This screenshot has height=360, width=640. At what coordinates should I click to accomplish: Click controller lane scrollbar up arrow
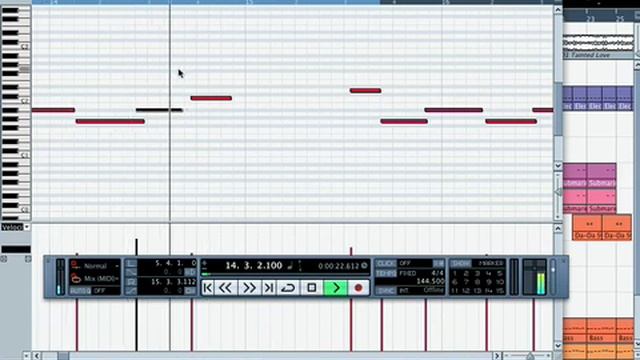click(x=558, y=229)
